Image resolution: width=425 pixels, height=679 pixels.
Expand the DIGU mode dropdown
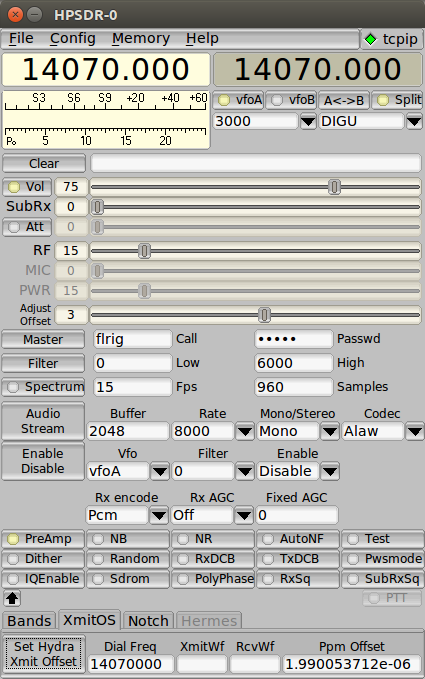414,121
